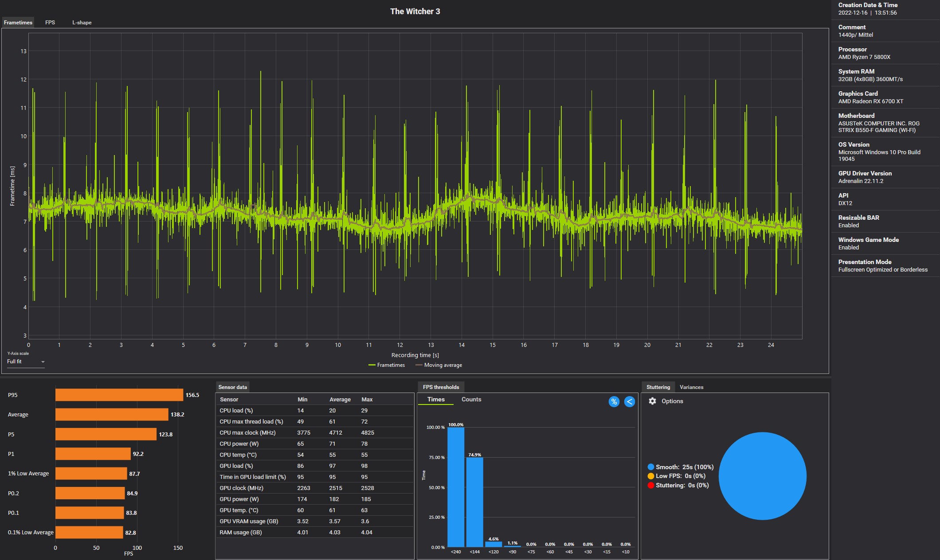The image size is (940, 560).
Task: Click the percent display toggle button
Action: pyautogui.click(x=614, y=402)
